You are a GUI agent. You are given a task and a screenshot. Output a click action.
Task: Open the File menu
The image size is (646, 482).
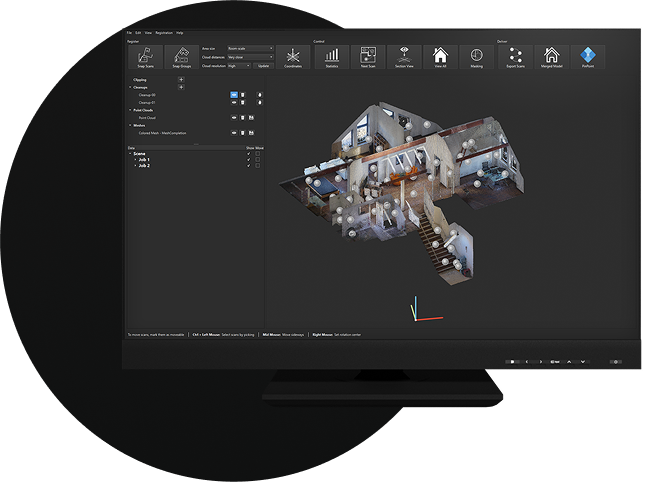point(129,33)
